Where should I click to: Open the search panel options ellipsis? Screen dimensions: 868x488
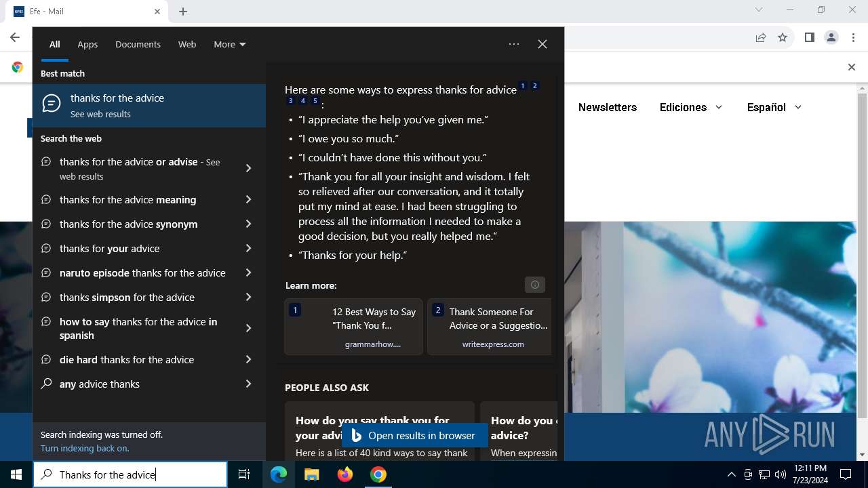[514, 44]
